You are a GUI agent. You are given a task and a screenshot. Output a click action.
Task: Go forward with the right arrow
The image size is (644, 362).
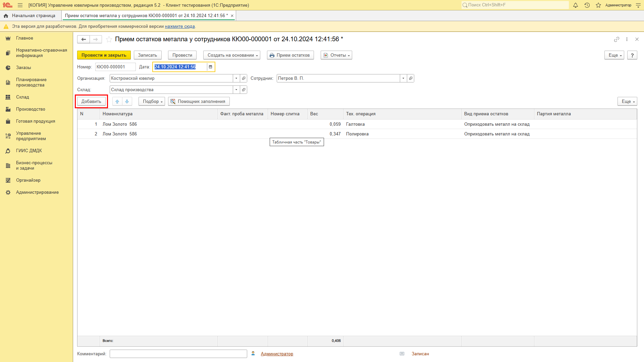pos(96,39)
